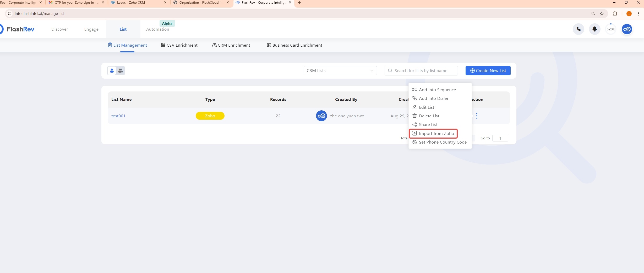View site information icon in address bar
This screenshot has width=644, height=273.
pos(9,14)
